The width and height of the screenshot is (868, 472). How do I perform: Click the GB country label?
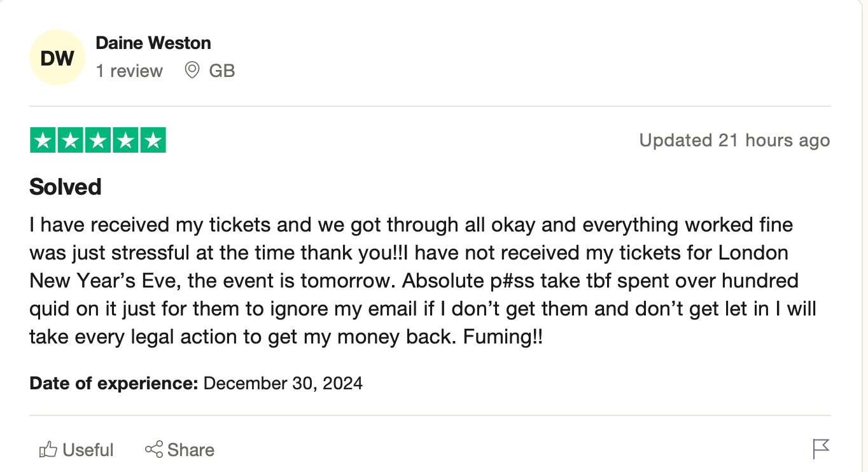[222, 71]
